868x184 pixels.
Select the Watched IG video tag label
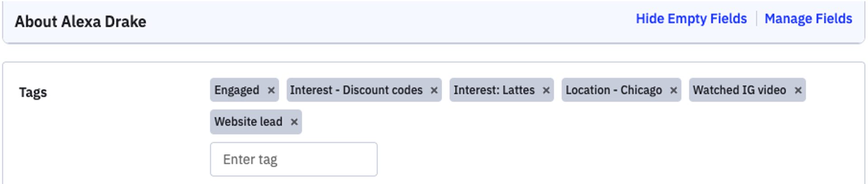coord(739,90)
